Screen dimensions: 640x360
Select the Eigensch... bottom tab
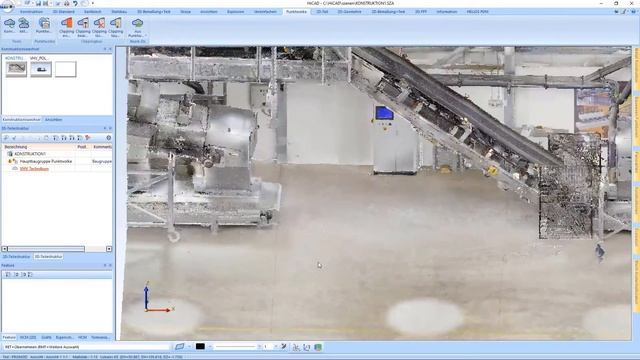(x=64, y=338)
